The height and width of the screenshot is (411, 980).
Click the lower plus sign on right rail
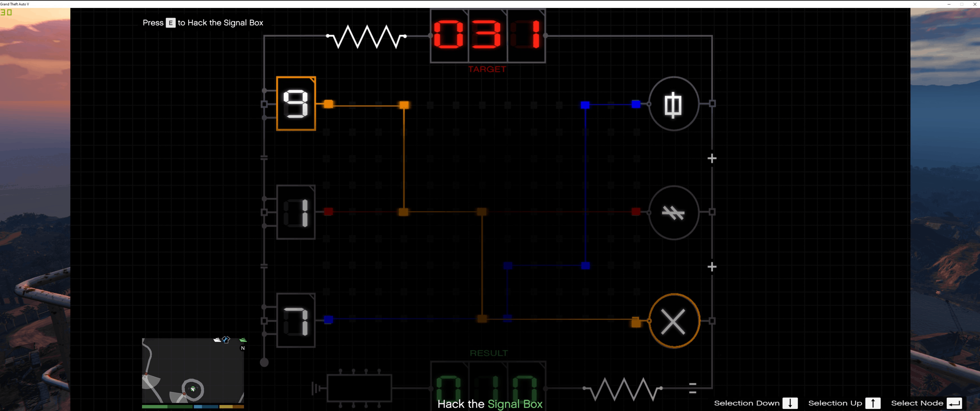pyautogui.click(x=712, y=267)
